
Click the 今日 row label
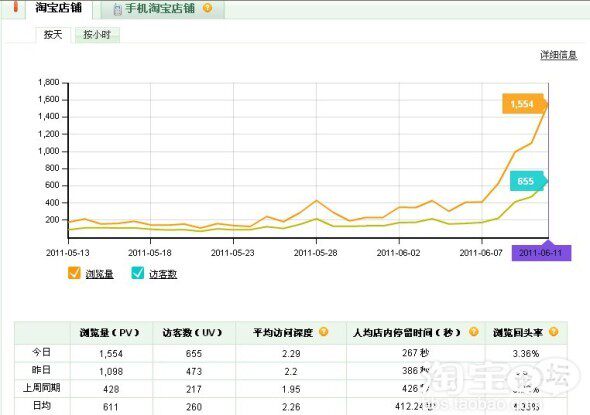click(42, 352)
